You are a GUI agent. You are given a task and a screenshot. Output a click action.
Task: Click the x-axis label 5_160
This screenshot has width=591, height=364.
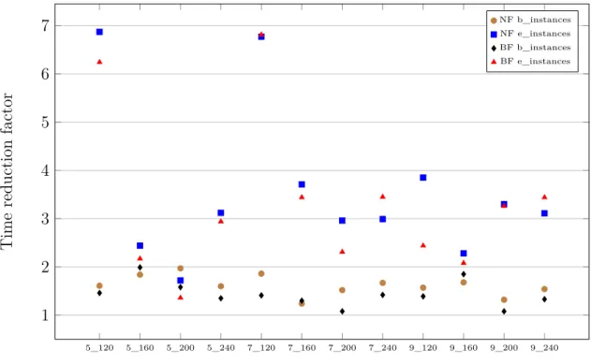[x=140, y=348]
